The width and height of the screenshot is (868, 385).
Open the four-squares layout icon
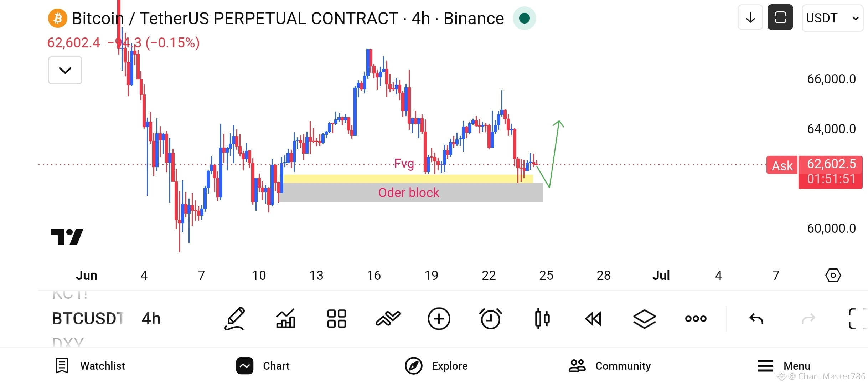(337, 318)
